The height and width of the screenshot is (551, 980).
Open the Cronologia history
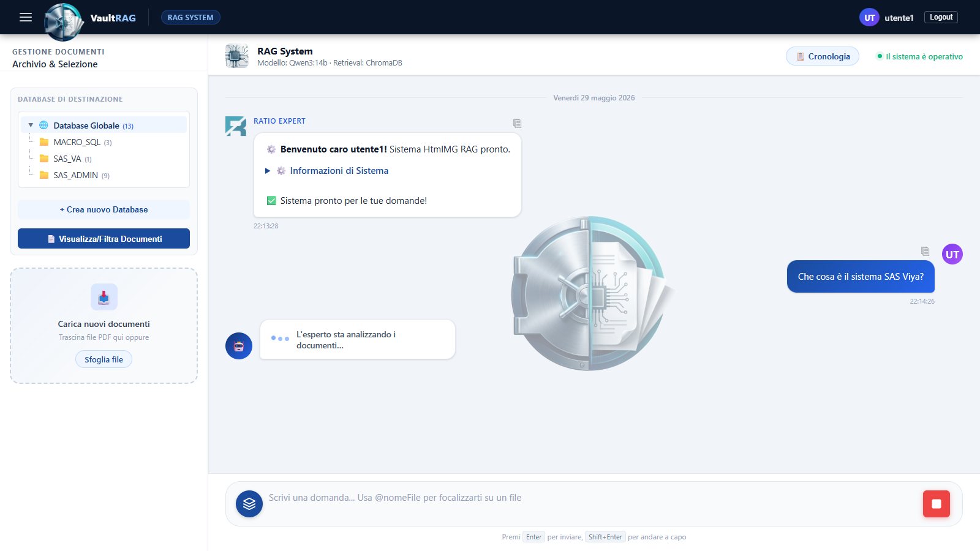(x=823, y=56)
